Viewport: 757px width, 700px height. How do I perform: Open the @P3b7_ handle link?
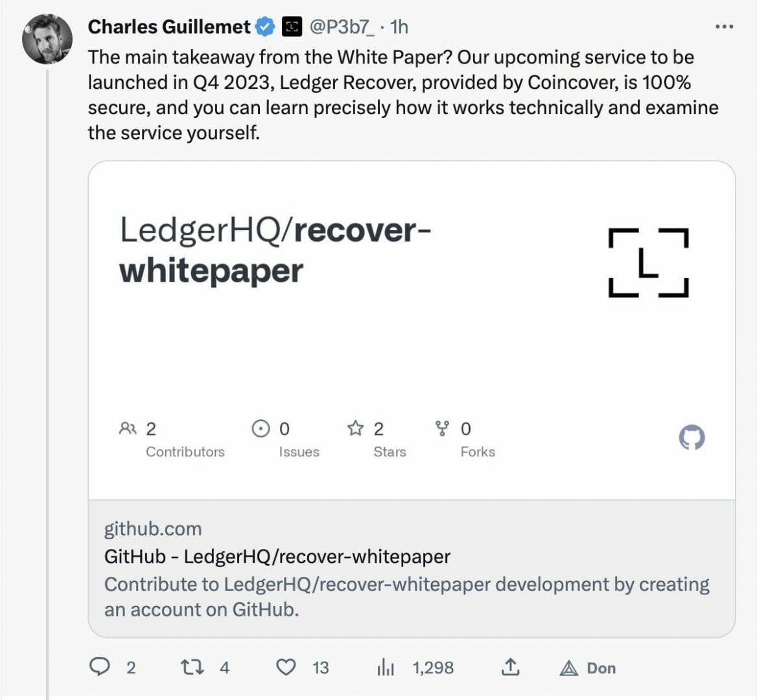[342, 27]
